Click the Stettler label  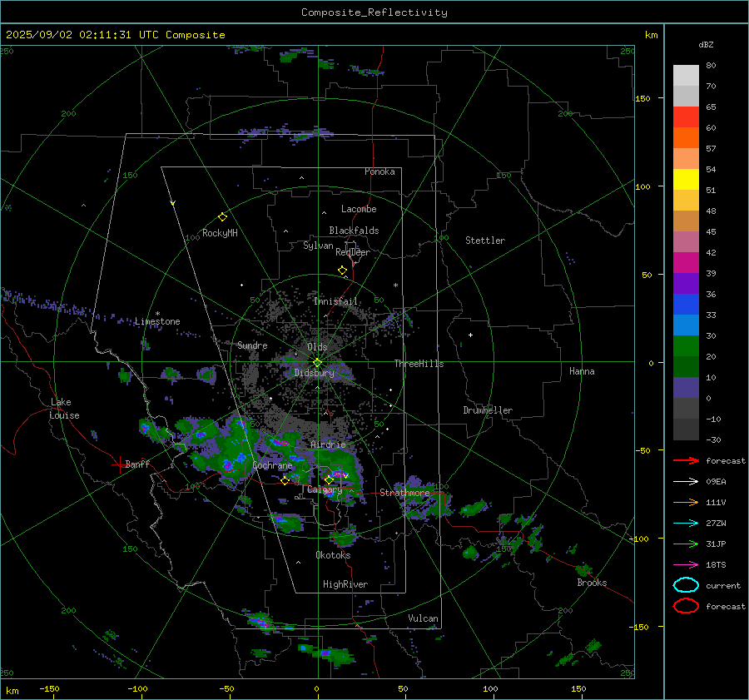coord(485,241)
